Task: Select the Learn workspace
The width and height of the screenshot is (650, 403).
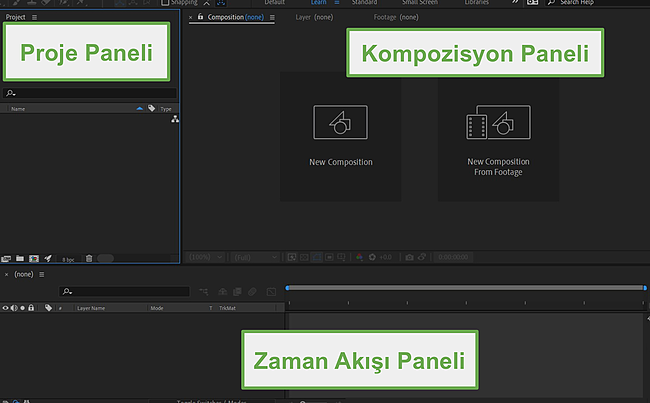Action: (x=318, y=2)
